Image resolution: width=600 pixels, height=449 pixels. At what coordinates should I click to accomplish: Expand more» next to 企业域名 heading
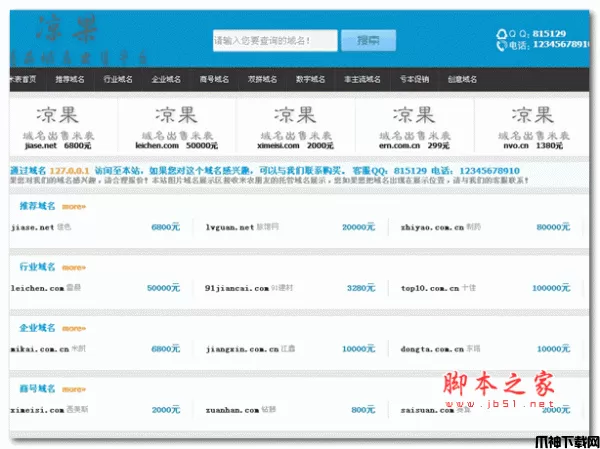(74, 328)
